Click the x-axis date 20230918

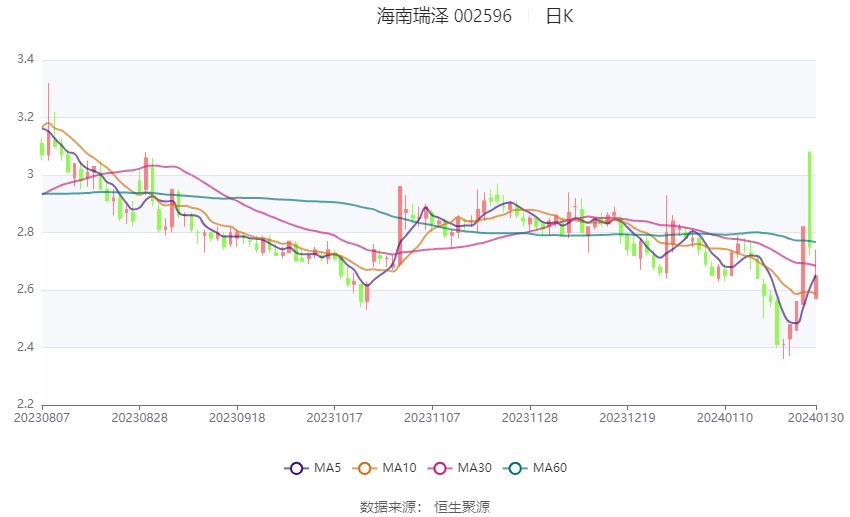237,418
